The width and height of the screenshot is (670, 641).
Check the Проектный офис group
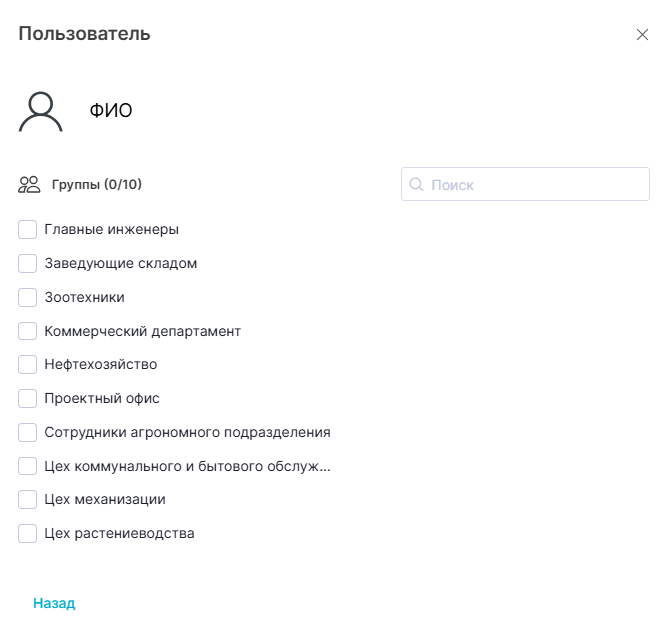(28, 399)
